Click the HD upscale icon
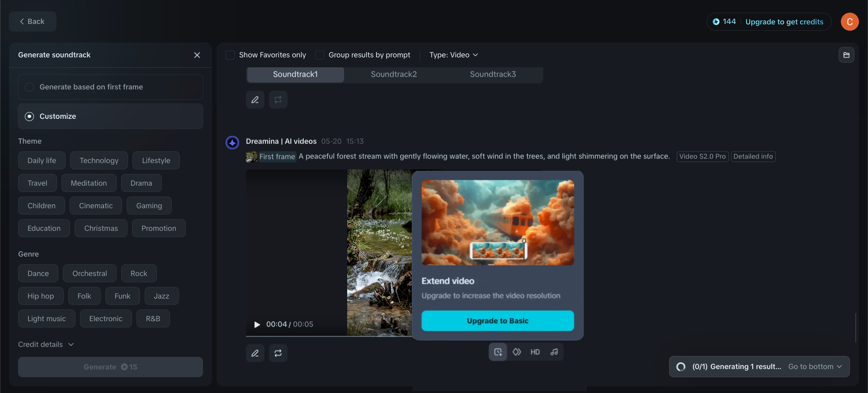The width and height of the screenshot is (868, 393). point(535,352)
